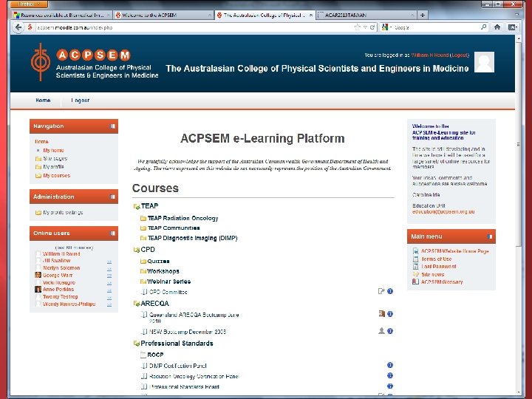Click Home in the site menu bar
The width and height of the screenshot is (532, 399).
pyautogui.click(x=43, y=100)
